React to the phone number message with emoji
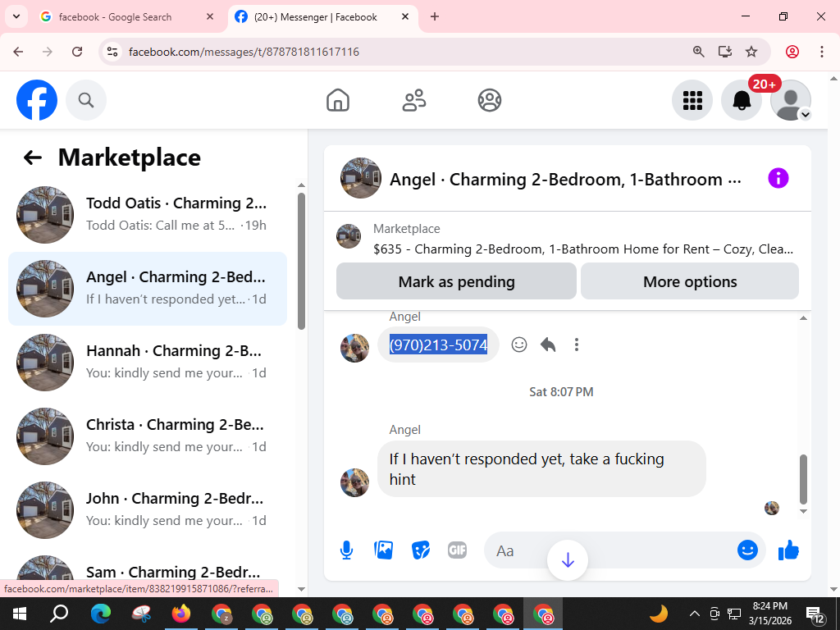 [x=519, y=345]
